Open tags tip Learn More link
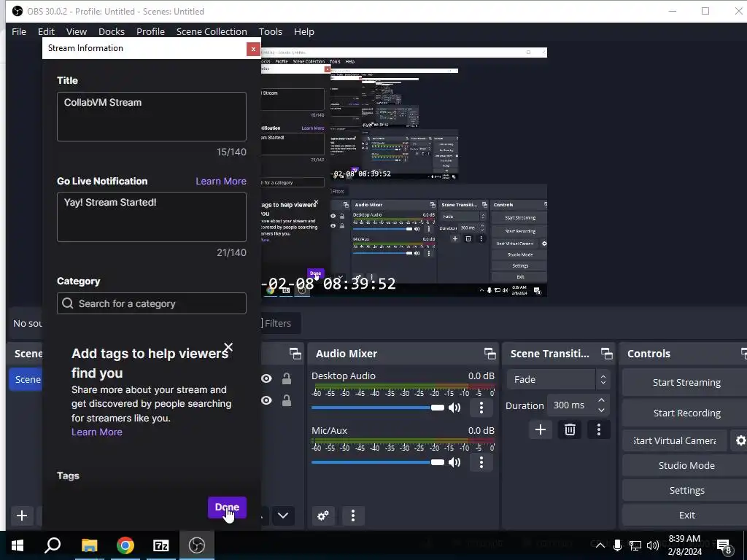Screen dimensions: 747x560 pos(97,432)
